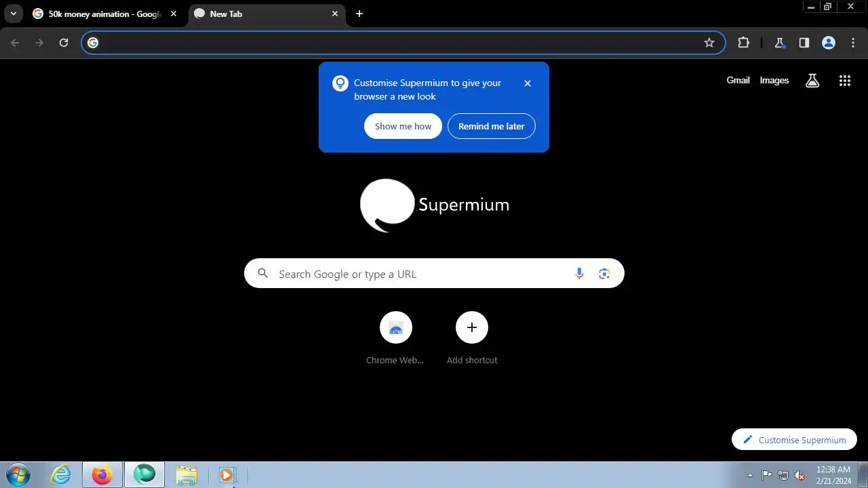Viewport: 868px width, 488px height.
Task: Click the Google icon in address bar
Action: pyautogui.click(x=93, y=43)
